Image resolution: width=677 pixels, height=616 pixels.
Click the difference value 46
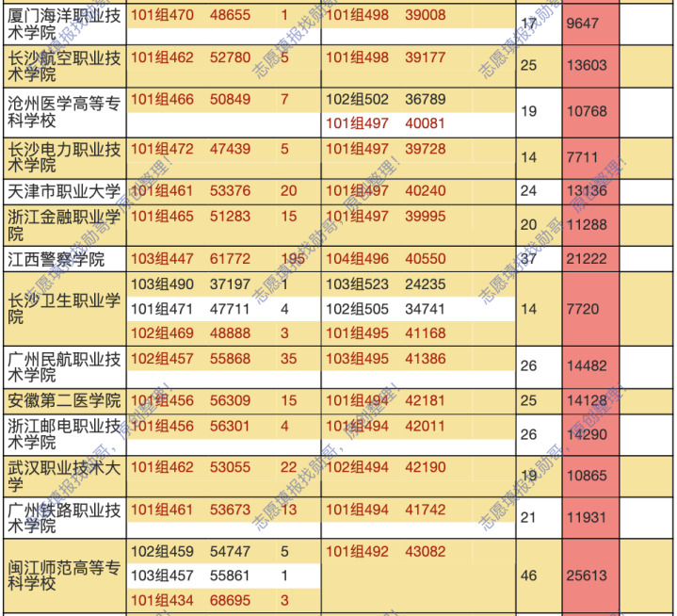point(528,575)
